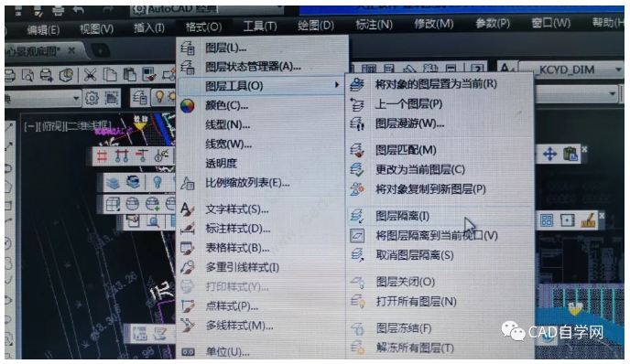Click the Publish toolbar icon
The height and width of the screenshot is (364, 630).
tap(66, 75)
